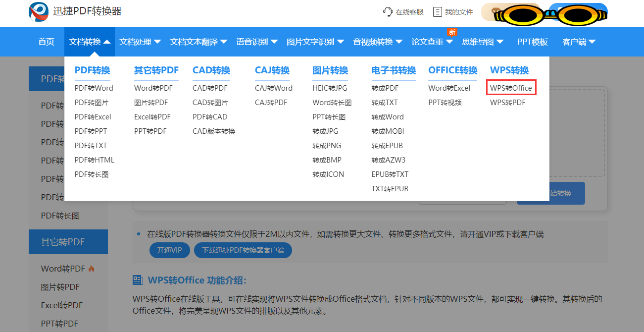This screenshot has width=644, height=332.
Task: Open PDF转CAD menu entry
Action: pyautogui.click(x=210, y=117)
